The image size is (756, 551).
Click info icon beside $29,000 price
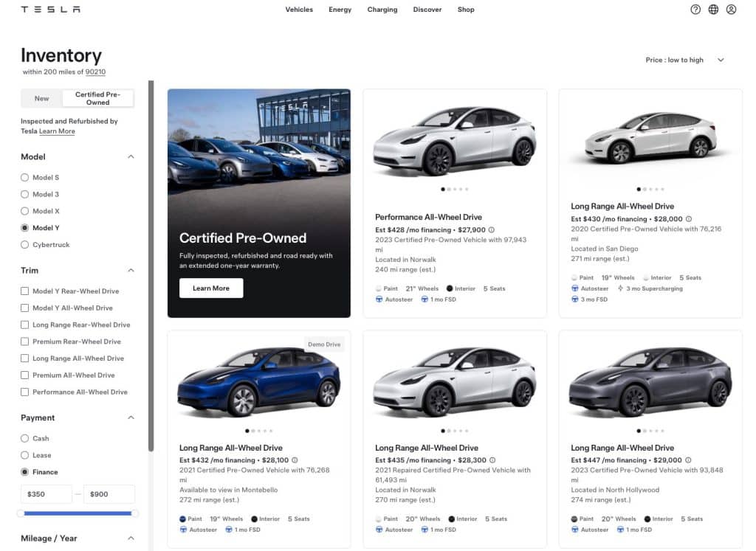point(688,460)
